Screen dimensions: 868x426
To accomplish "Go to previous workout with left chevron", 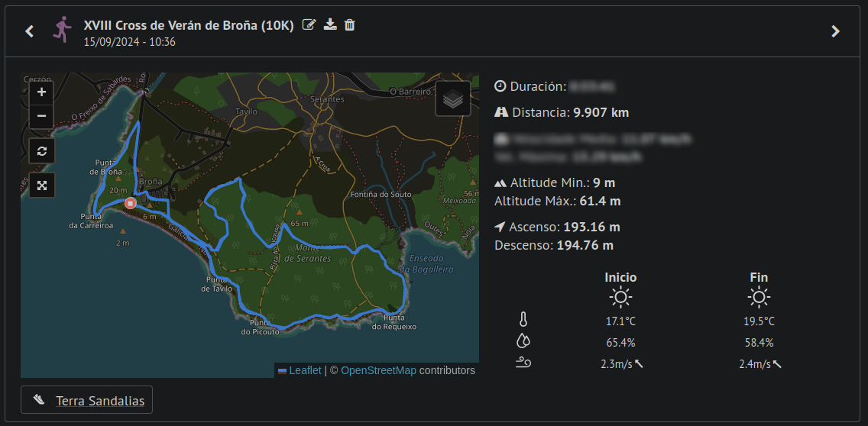I will (30, 31).
